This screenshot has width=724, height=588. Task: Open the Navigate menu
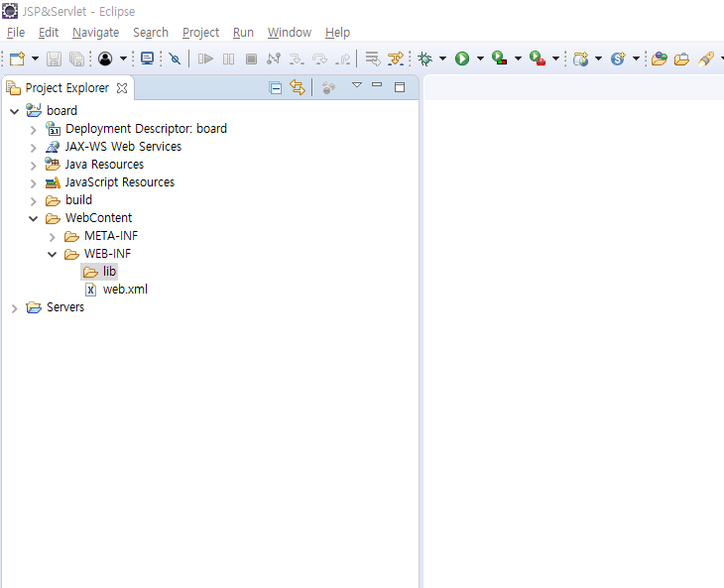[95, 33]
